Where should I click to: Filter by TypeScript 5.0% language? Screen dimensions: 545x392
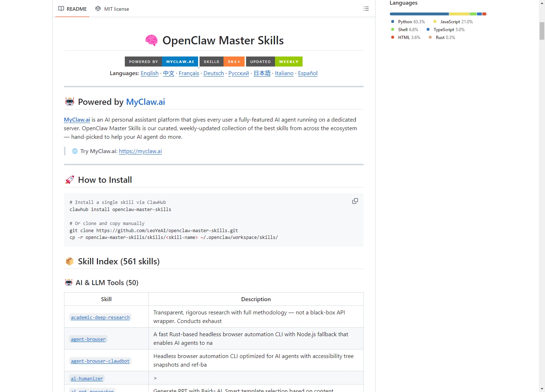(446, 30)
